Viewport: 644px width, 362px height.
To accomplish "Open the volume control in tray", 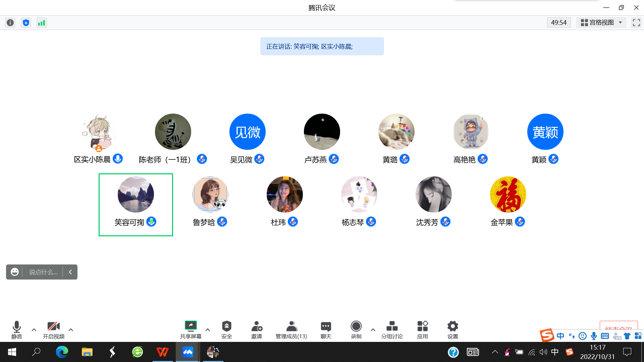I will [x=543, y=352].
